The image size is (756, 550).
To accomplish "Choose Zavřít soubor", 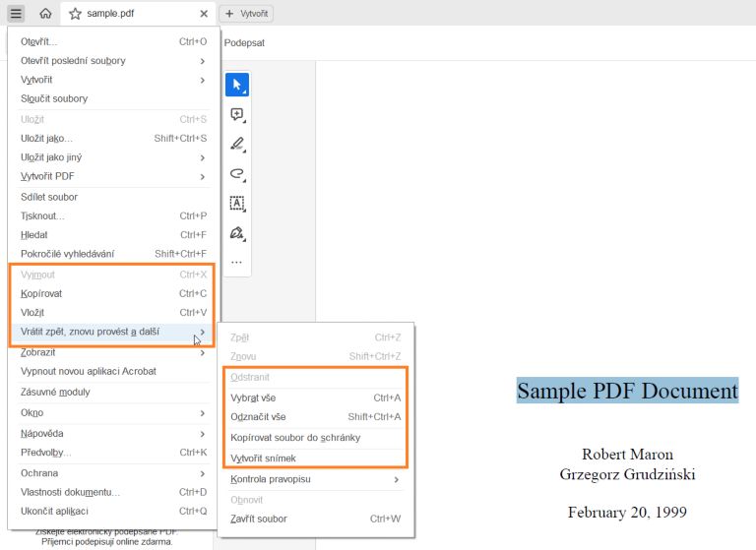I will point(316,519).
